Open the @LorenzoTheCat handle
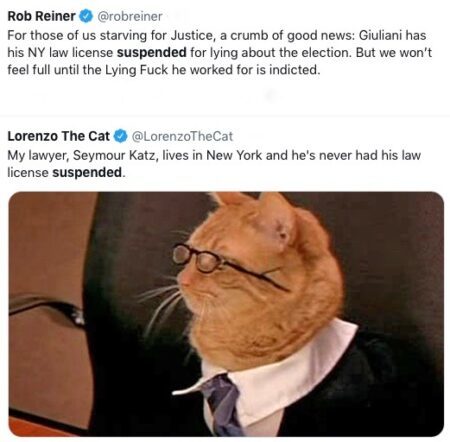The width and height of the screenshot is (450, 442). (x=182, y=136)
